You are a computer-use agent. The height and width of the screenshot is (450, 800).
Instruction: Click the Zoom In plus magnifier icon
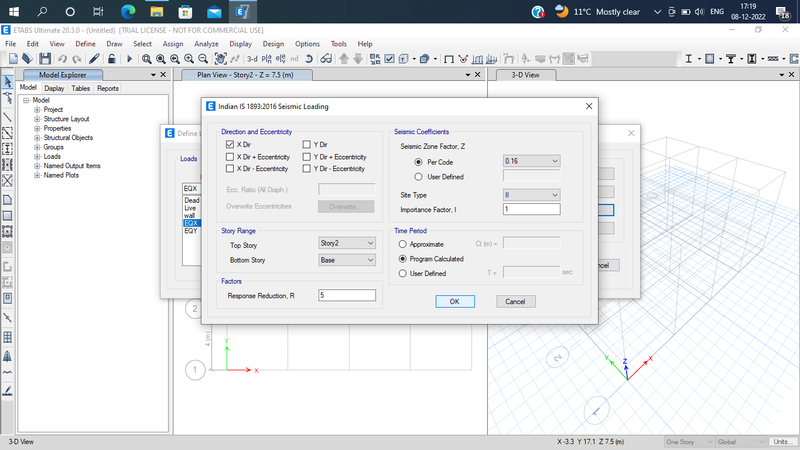tap(189, 59)
